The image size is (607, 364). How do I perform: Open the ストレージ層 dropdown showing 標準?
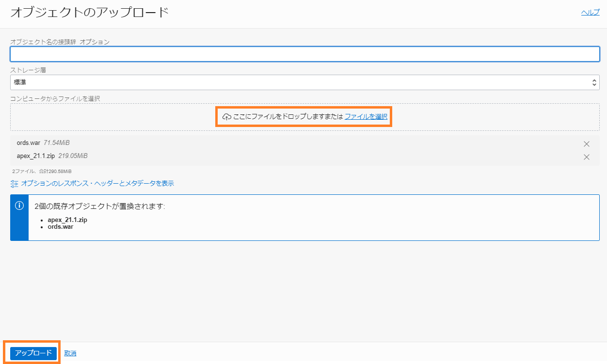[305, 82]
